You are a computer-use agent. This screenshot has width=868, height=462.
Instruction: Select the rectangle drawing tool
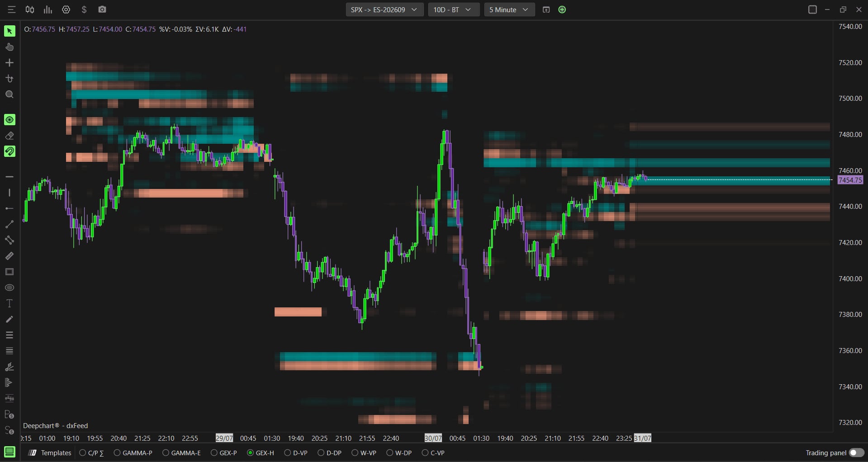9,272
